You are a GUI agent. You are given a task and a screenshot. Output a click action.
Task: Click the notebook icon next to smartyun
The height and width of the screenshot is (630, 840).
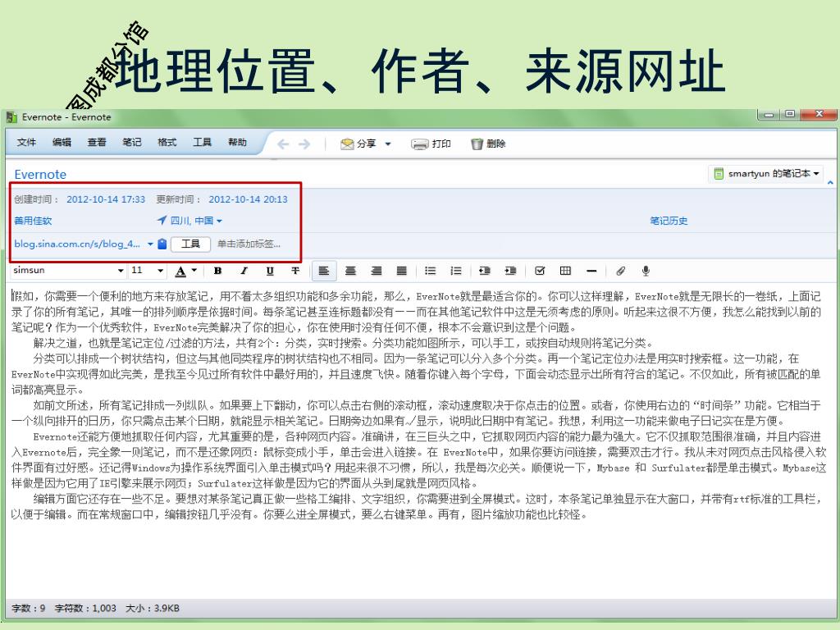click(x=719, y=174)
